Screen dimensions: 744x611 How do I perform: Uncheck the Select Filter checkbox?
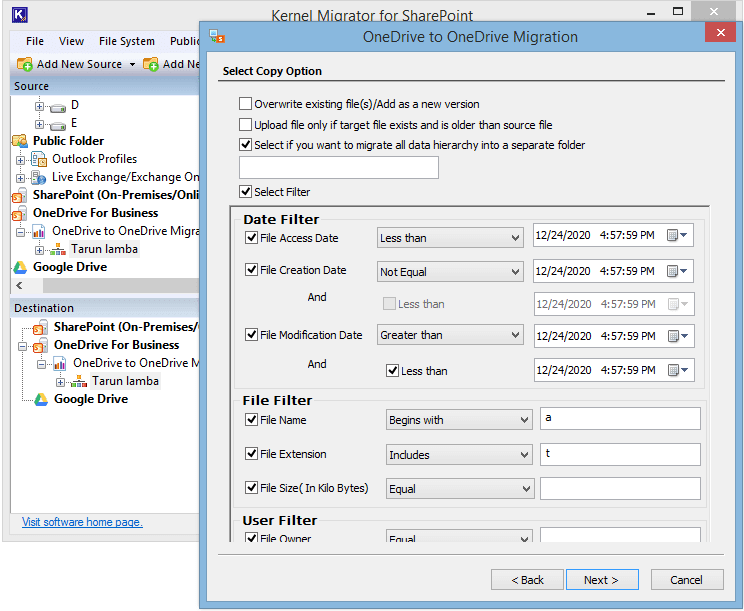click(245, 192)
